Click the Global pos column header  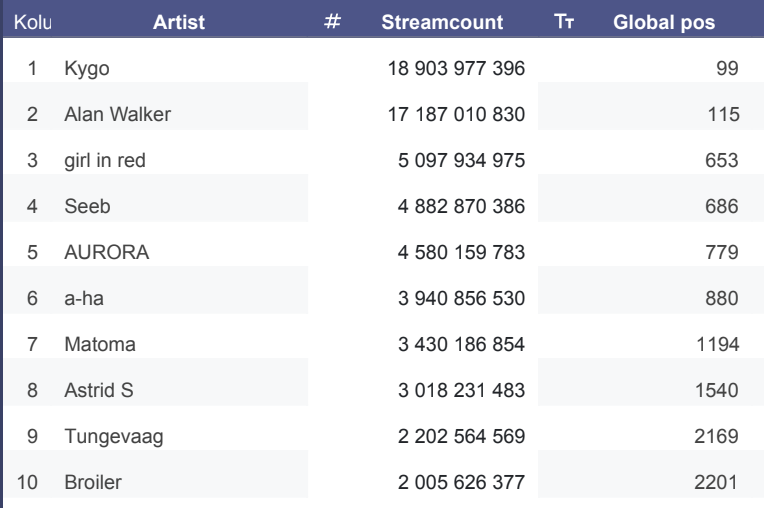pos(664,22)
